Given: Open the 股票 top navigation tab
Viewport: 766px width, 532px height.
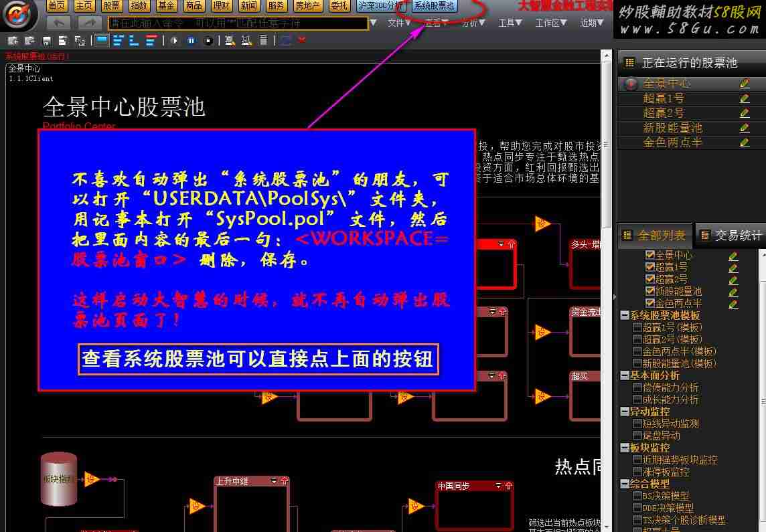Looking at the screenshot, I should (x=111, y=5).
